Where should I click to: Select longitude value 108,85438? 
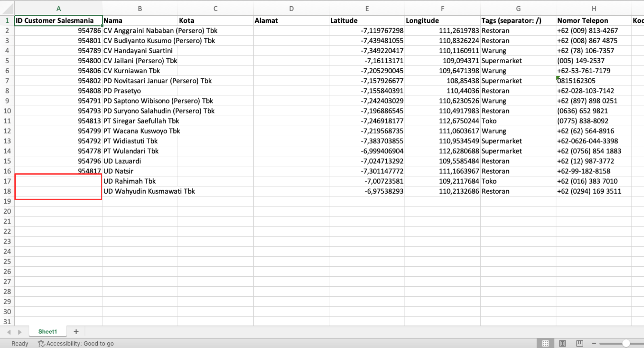pos(442,81)
